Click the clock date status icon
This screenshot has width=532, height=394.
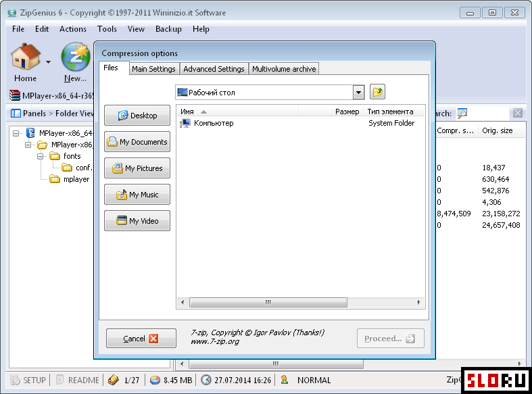(x=206, y=380)
